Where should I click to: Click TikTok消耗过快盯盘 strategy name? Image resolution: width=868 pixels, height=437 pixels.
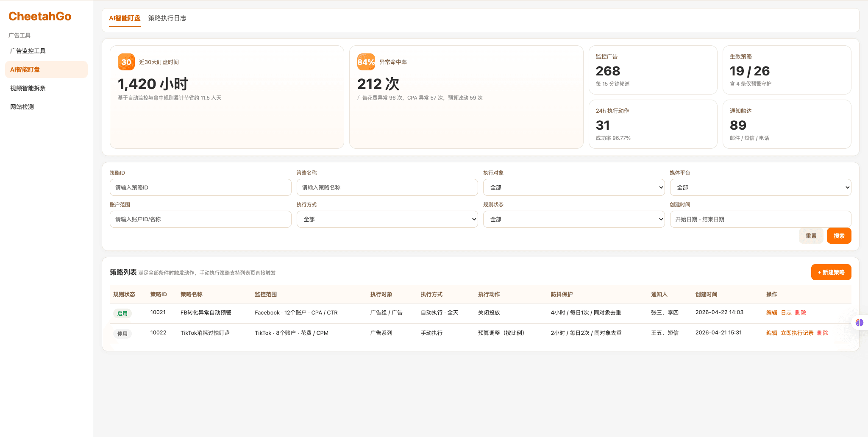coord(205,333)
